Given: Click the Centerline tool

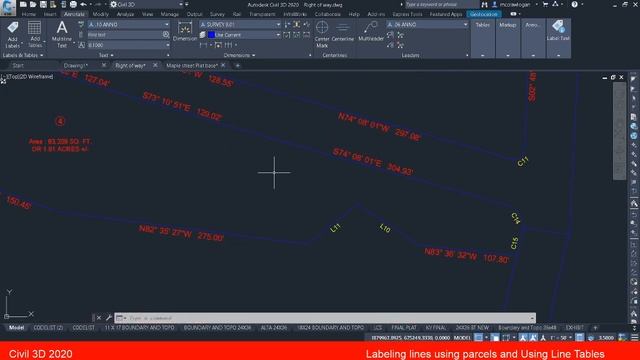Looking at the screenshot, I should tap(342, 31).
